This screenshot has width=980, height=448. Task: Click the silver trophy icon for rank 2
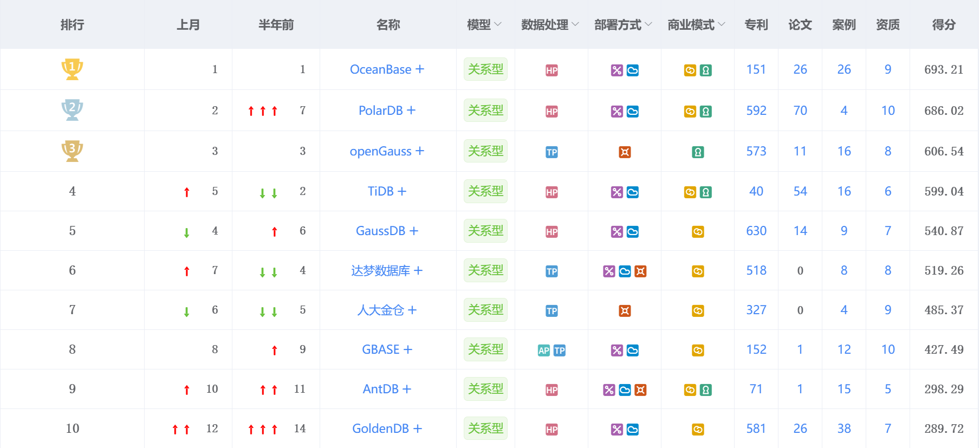pyautogui.click(x=72, y=110)
